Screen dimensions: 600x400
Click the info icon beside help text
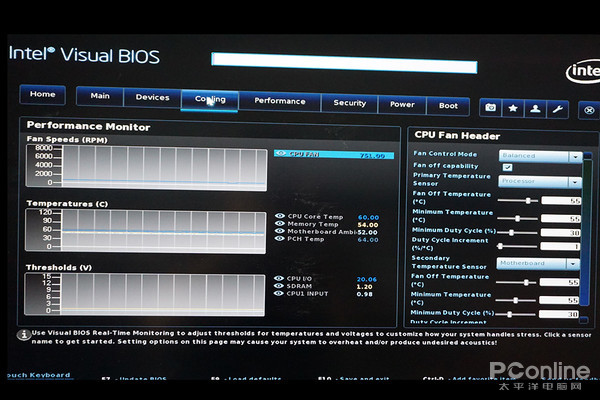24,335
